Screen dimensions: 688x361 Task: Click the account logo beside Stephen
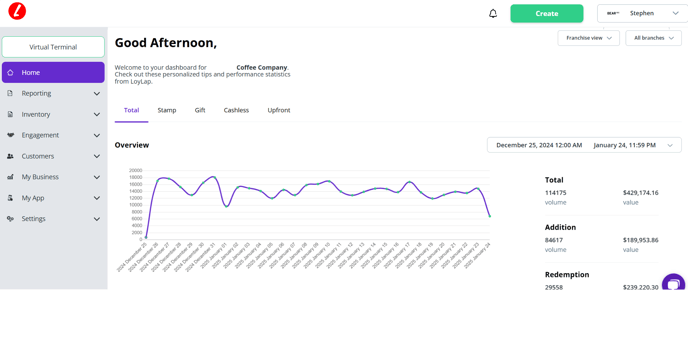(x=613, y=14)
